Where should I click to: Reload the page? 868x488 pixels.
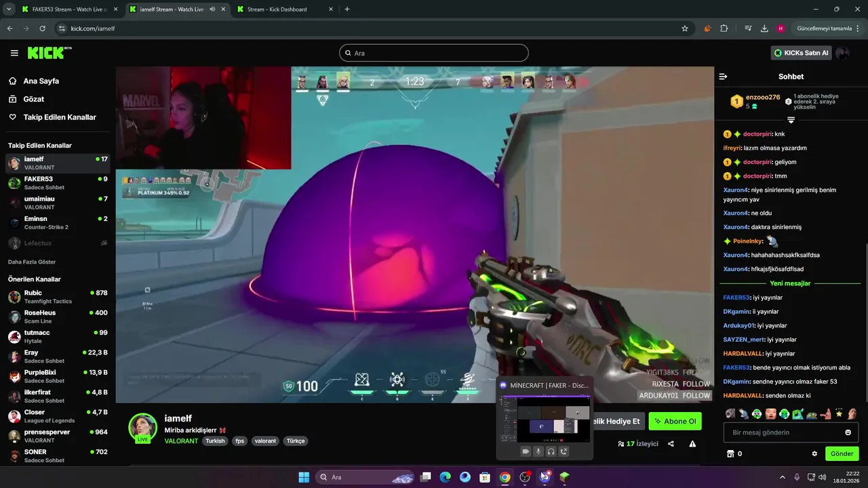click(x=42, y=28)
